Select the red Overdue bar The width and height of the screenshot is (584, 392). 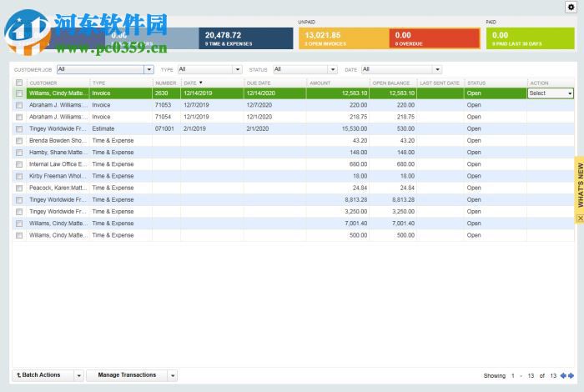(x=435, y=38)
